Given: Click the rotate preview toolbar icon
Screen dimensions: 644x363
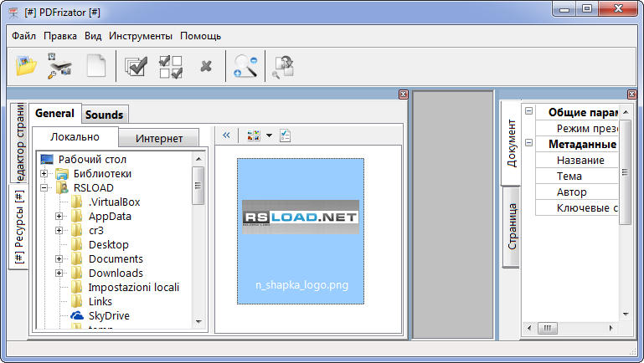Looking at the screenshot, I should tap(284, 67).
